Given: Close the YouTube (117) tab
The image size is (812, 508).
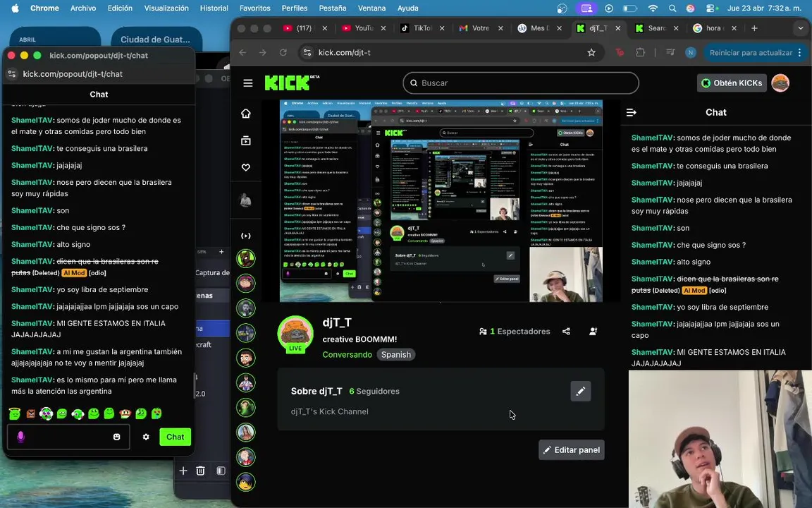Looking at the screenshot, I should coord(325,28).
